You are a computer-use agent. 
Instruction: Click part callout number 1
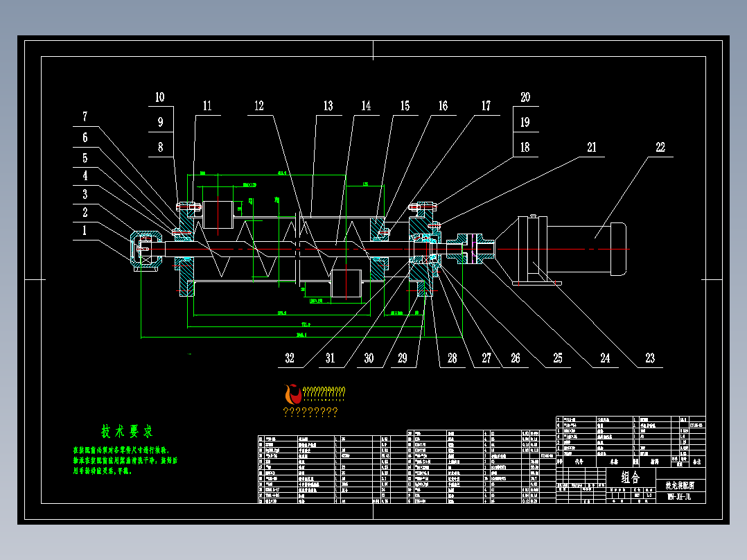[x=85, y=231]
